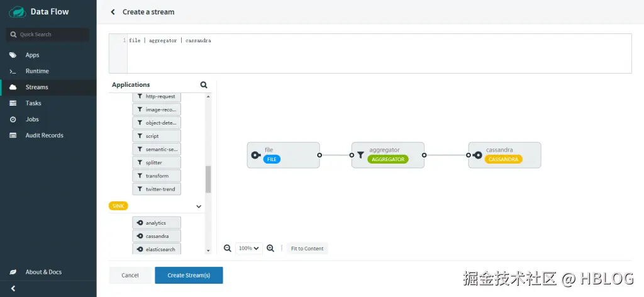The height and width of the screenshot is (297, 644).
Task: Click the Runtime terminal icon
Action: [x=13, y=71]
